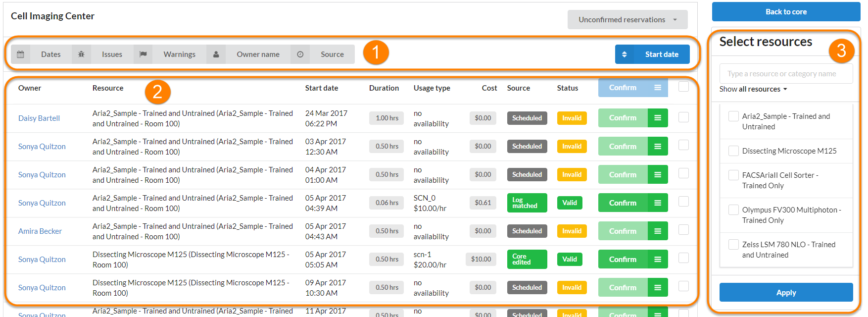
Task: Check the select-all checkbox in table header
Action: pos(683,87)
